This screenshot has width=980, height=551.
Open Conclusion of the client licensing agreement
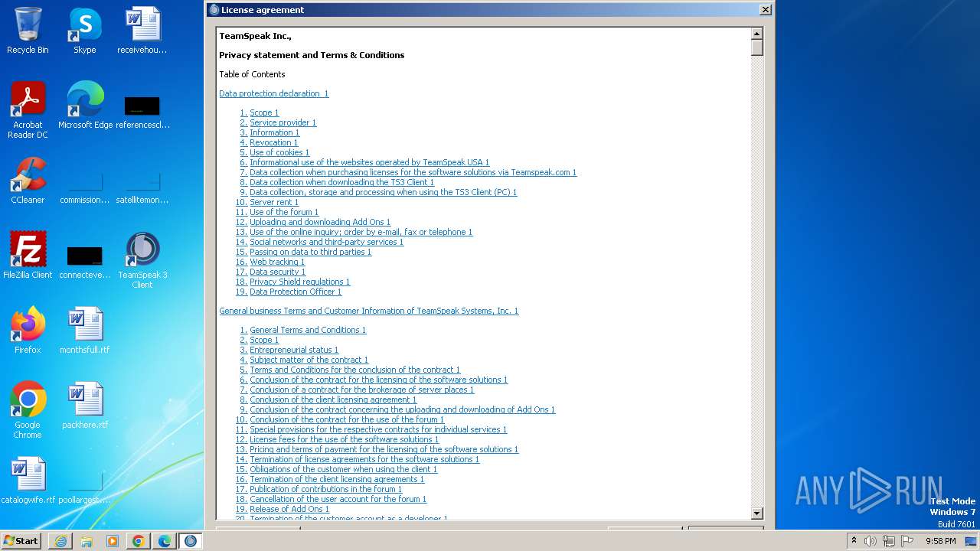333,399
